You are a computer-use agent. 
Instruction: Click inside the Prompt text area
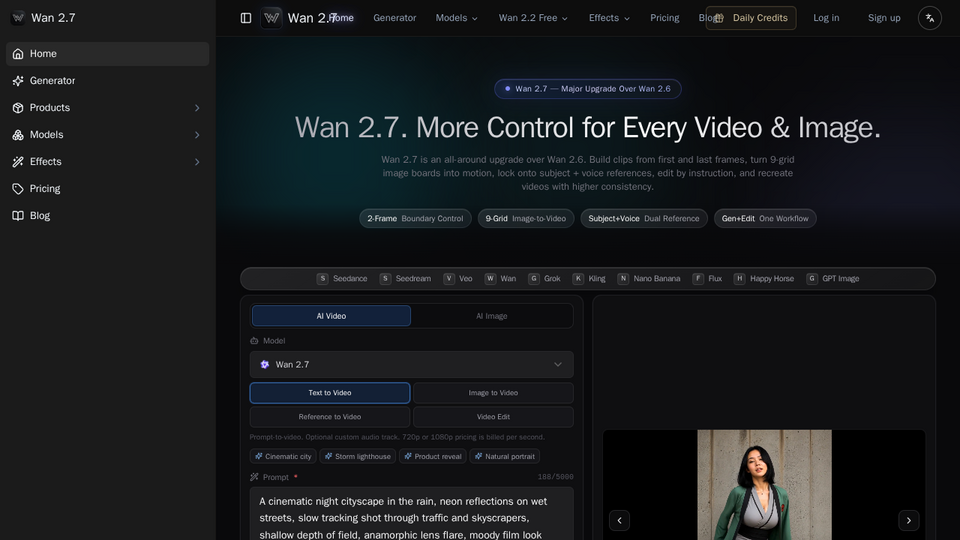pyautogui.click(x=411, y=514)
